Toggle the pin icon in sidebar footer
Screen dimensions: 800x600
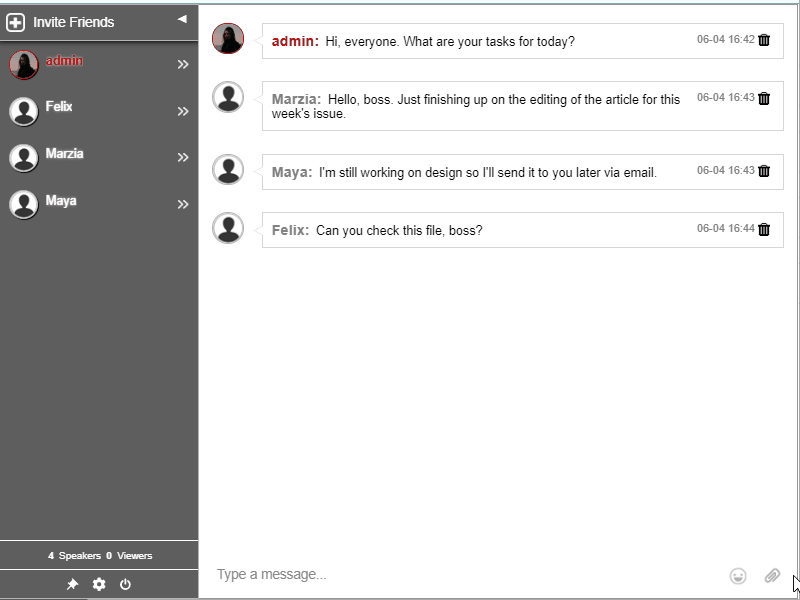(72, 585)
